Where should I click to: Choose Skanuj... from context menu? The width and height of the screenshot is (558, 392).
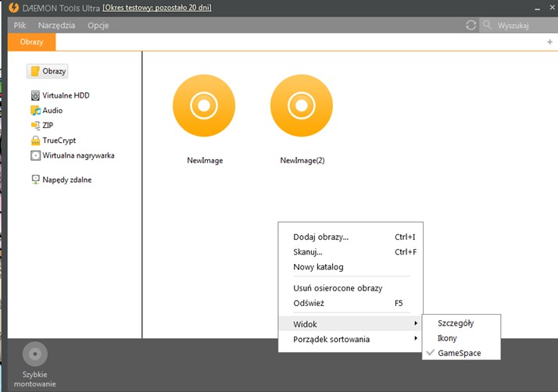[351, 252]
